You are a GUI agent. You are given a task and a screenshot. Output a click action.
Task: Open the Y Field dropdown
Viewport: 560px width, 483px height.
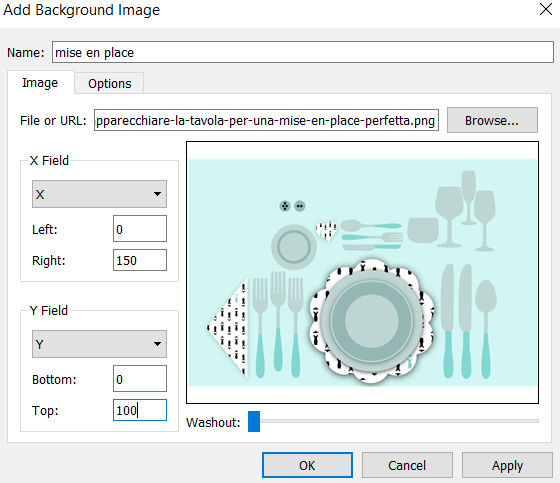coord(99,344)
